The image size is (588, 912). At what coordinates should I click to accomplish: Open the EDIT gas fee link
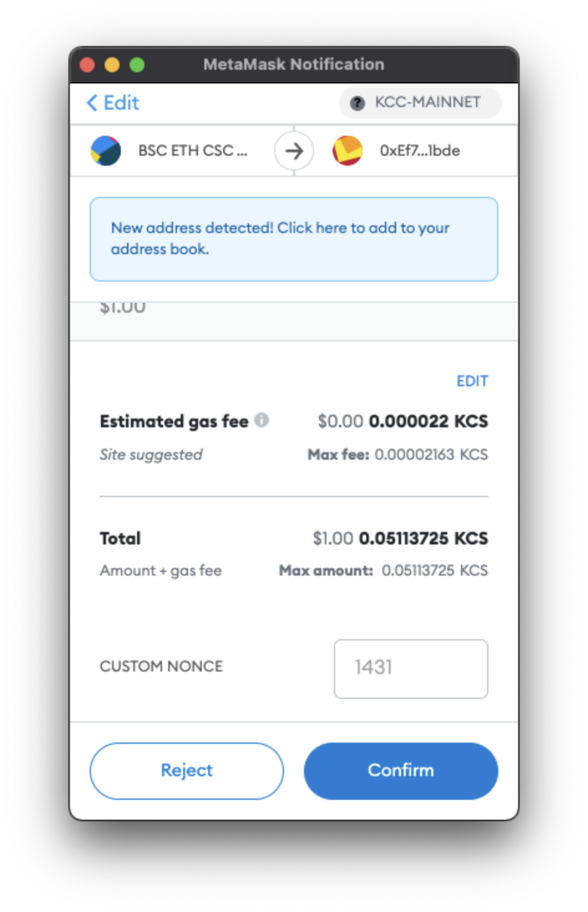(472, 381)
